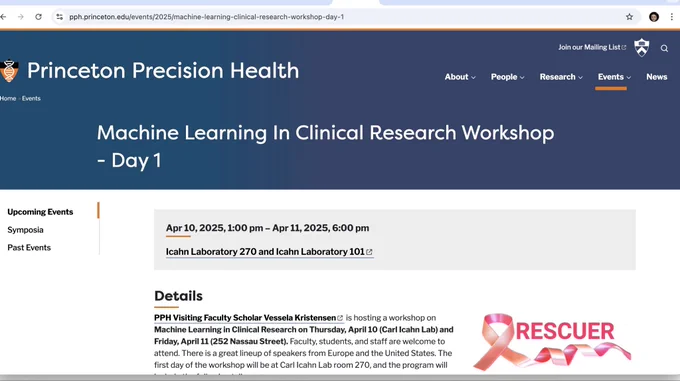Open site information icon in address bar
Image resolution: width=680 pixels, height=381 pixels.
[x=59, y=17]
